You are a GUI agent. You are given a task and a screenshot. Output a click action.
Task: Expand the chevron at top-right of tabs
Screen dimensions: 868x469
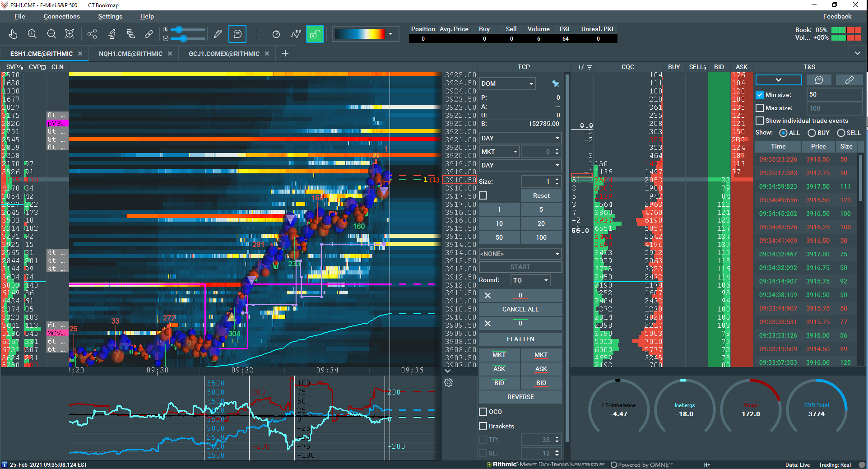857,53
